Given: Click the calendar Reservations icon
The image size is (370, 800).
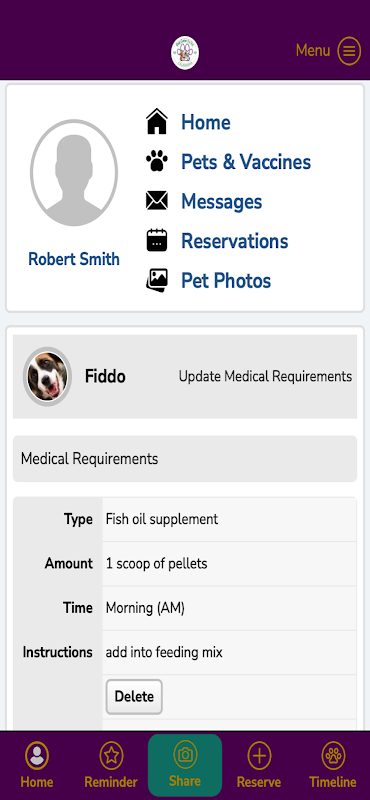Looking at the screenshot, I should click(157, 240).
